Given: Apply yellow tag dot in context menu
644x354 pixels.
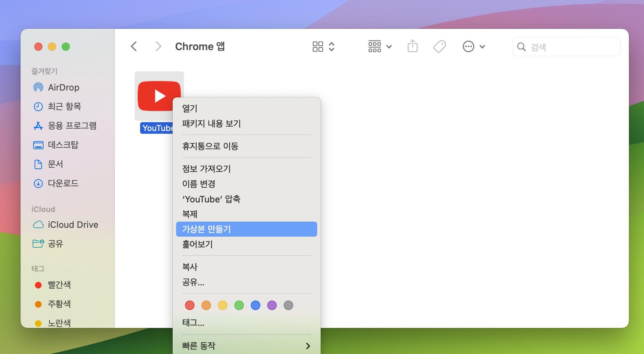Looking at the screenshot, I should (x=223, y=305).
